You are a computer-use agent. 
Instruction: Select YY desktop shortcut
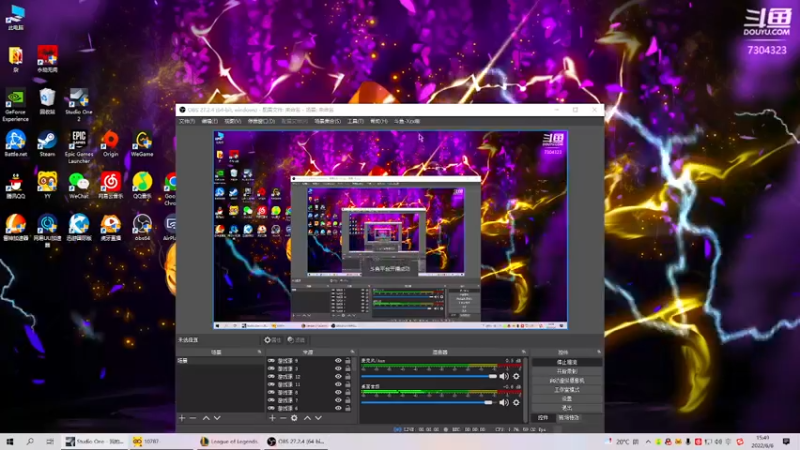pyautogui.click(x=47, y=186)
